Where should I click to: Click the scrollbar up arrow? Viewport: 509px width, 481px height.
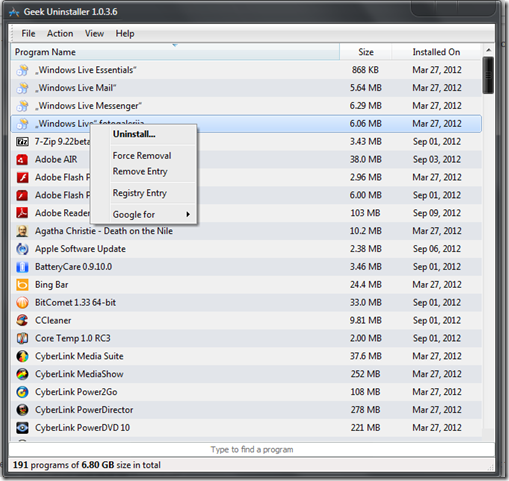pos(489,50)
